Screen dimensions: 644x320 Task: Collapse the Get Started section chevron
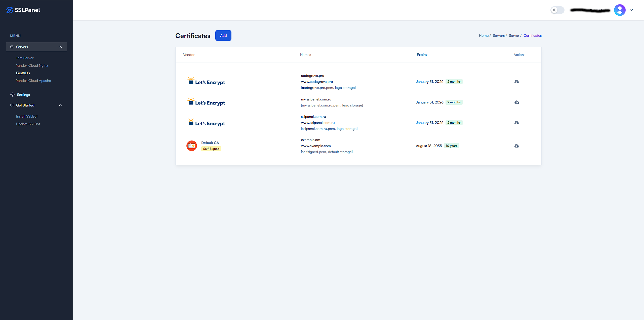tap(60, 105)
